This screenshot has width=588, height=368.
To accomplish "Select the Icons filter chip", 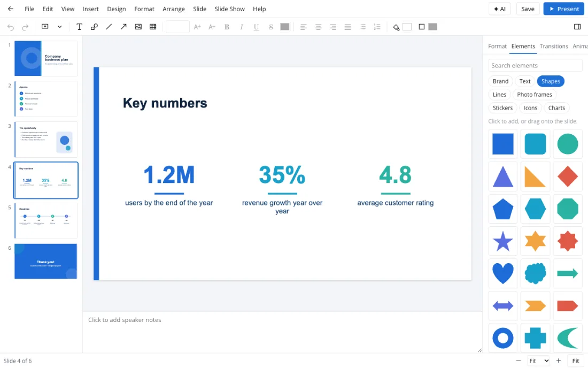I will [x=530, y=108].
